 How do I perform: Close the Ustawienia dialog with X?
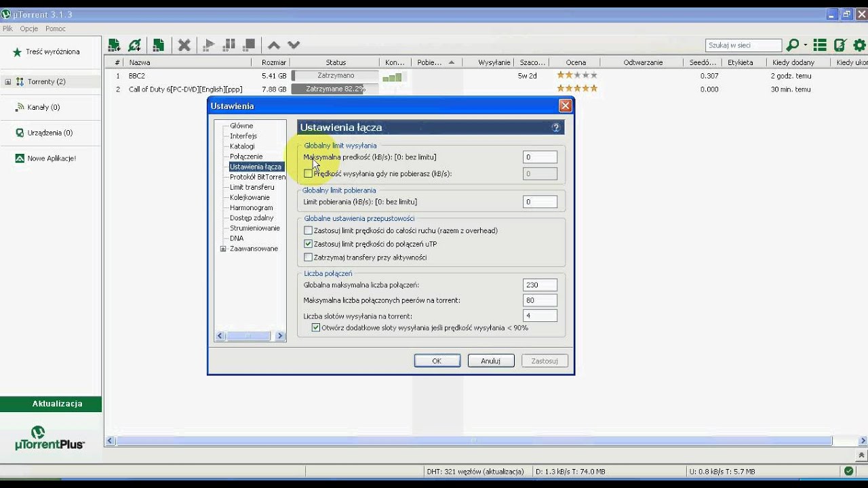(565, 106)
